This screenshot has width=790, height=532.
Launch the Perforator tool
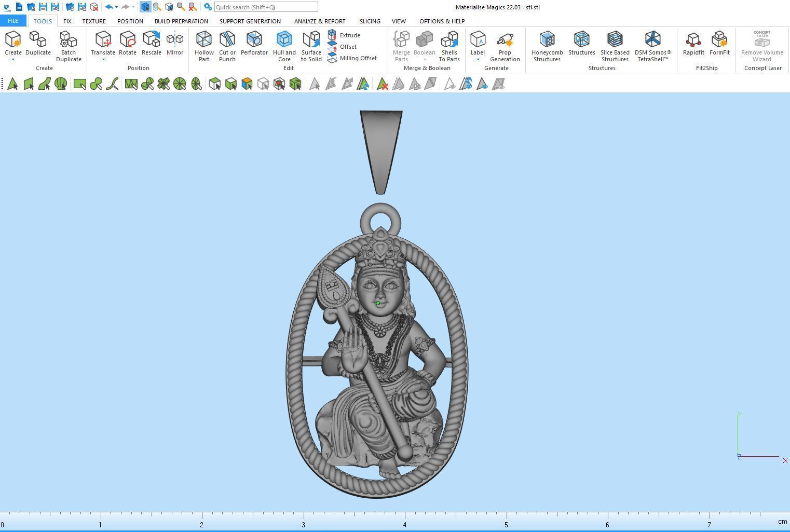pos(254,43)
